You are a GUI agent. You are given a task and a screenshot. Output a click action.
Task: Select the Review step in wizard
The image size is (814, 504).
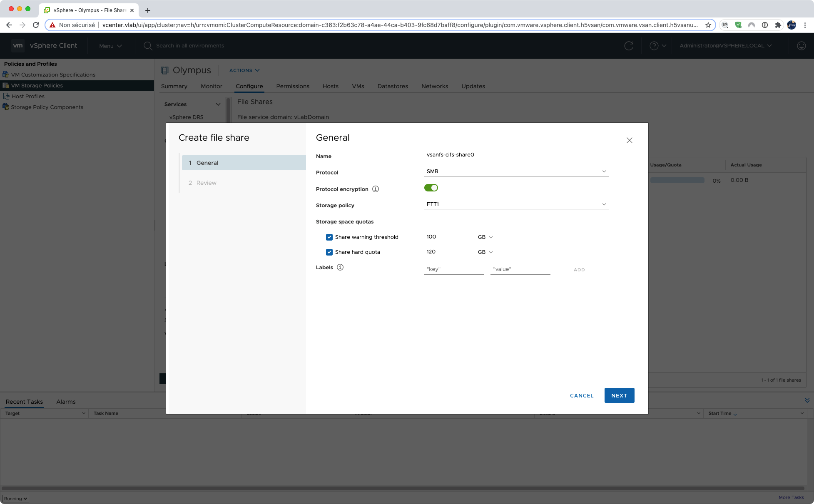click(206, 183)
